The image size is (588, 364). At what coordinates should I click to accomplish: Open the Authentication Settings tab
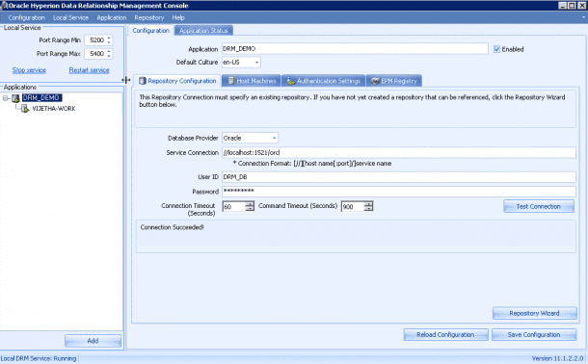(323, 81)
